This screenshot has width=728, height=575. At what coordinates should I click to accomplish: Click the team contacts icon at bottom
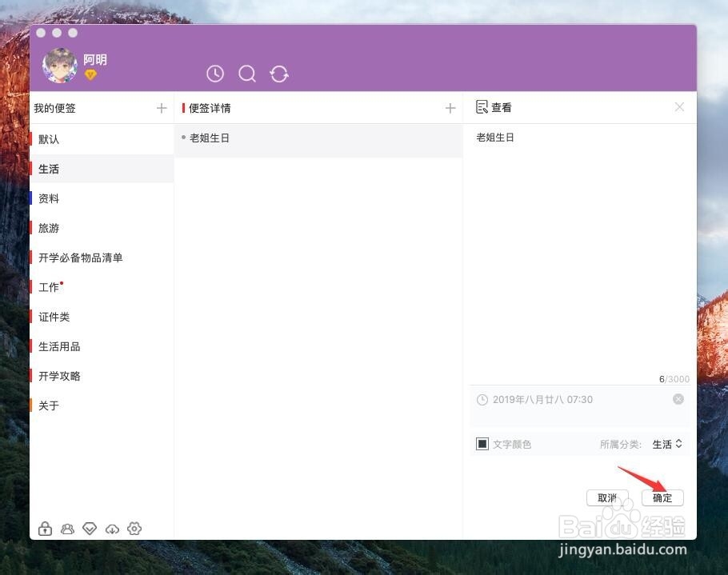tap(67, 529)
